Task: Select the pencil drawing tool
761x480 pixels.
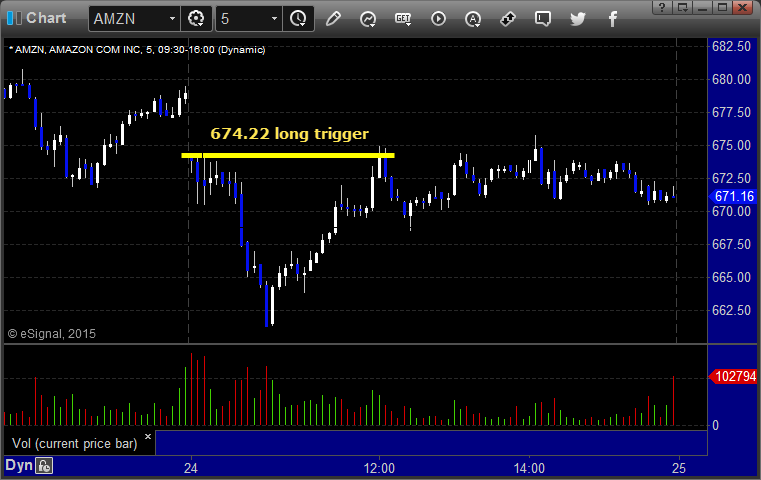Action: click(333, 19)
